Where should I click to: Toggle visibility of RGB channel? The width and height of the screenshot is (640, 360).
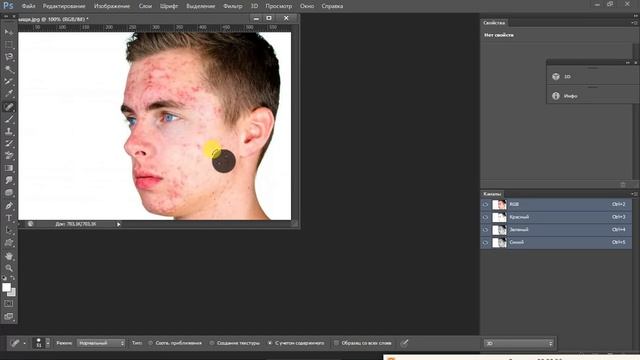click(x=485, y=204)
